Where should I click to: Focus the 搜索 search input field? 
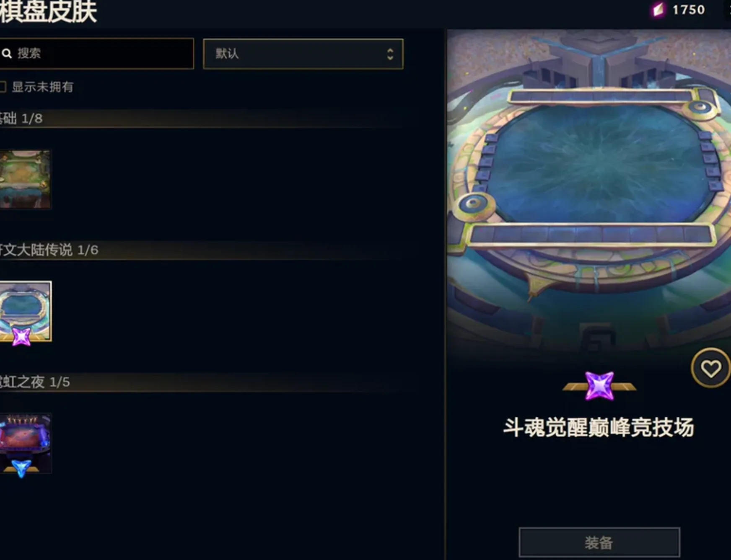(x=96, y=53)
